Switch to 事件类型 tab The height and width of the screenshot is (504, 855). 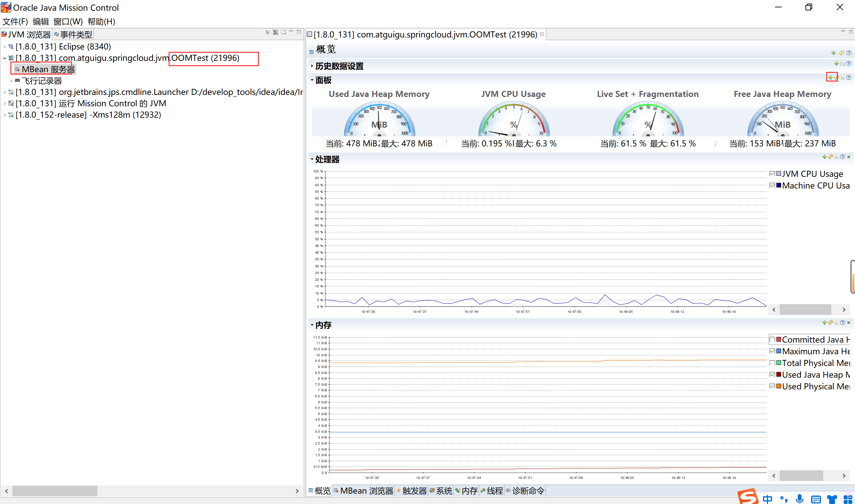(73, 34)
